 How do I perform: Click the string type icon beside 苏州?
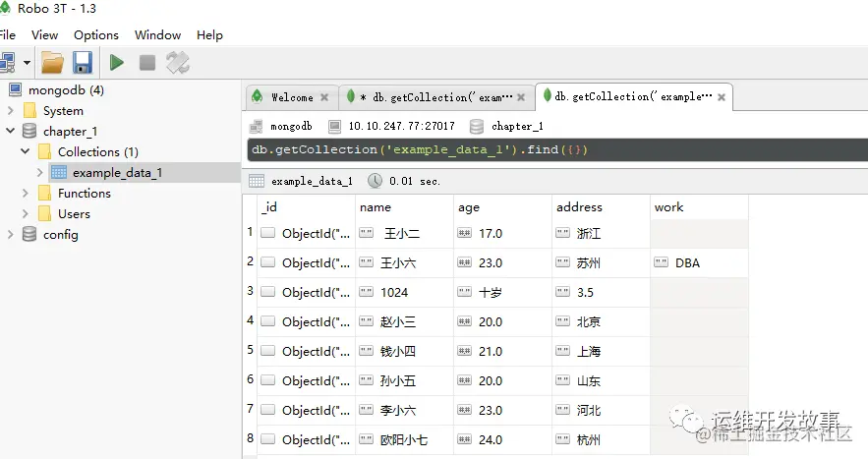point(562,261)
